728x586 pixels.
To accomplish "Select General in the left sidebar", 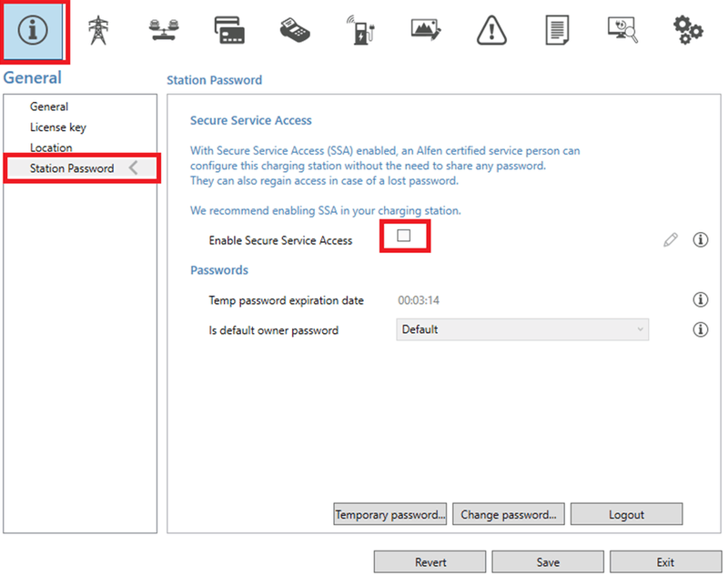I will point(49,106).
